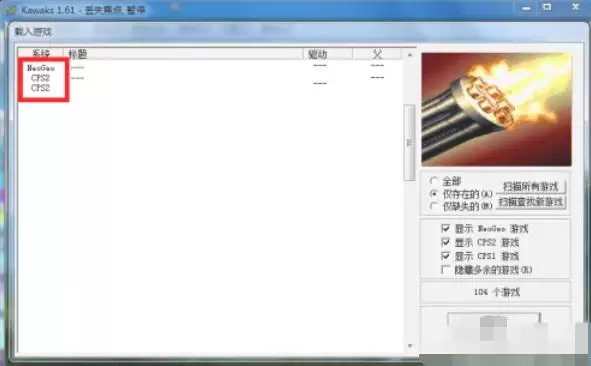Image resolution: width=591 pixels, height=366 pixels.
Task: Select the NeoGeo row in the game list
Action: tap(210, 68)
